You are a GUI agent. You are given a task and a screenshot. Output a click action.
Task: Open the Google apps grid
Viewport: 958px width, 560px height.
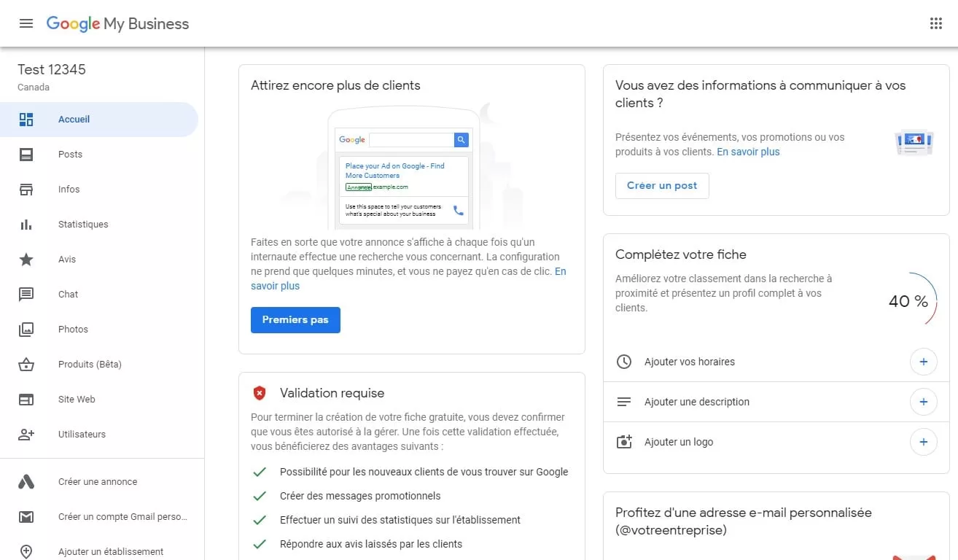coord(936,23)
